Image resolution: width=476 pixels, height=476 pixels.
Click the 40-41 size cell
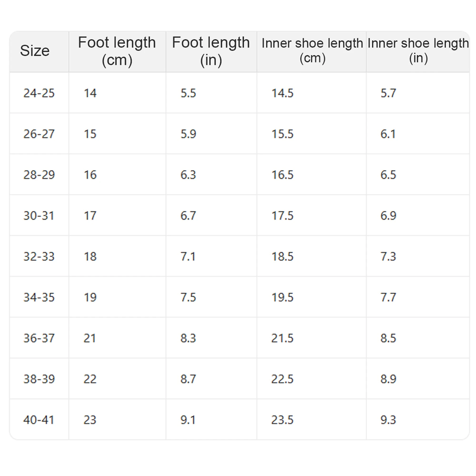click(39, 420)
